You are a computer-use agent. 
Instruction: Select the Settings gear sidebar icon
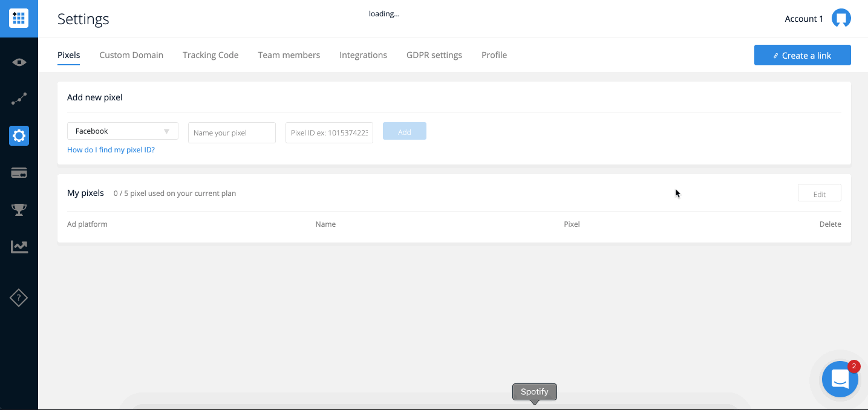(x=19, y=136)
